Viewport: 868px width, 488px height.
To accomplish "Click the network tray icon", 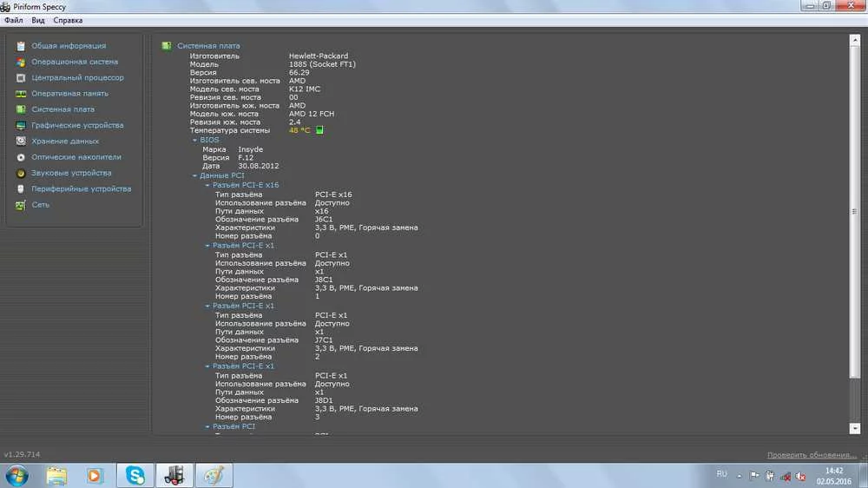I will pos(786,477).
